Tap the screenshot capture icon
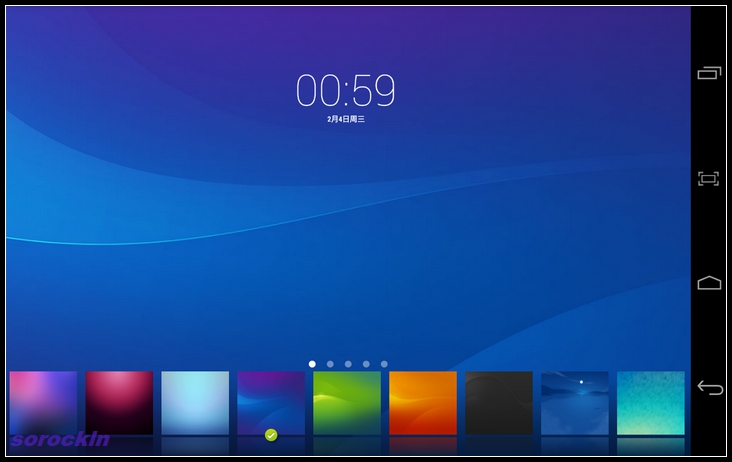Screen dimensions: 732x462 (708, 178)
